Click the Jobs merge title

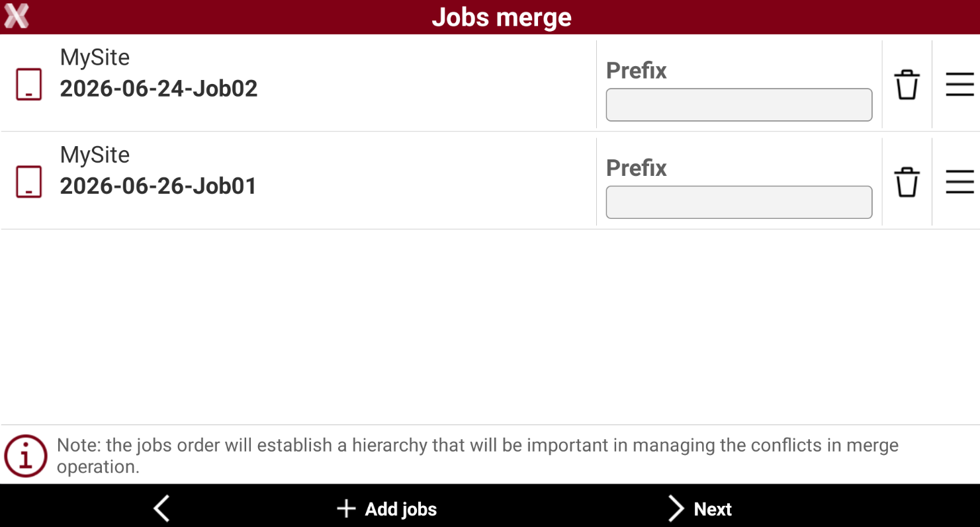[x=502, y=17]
